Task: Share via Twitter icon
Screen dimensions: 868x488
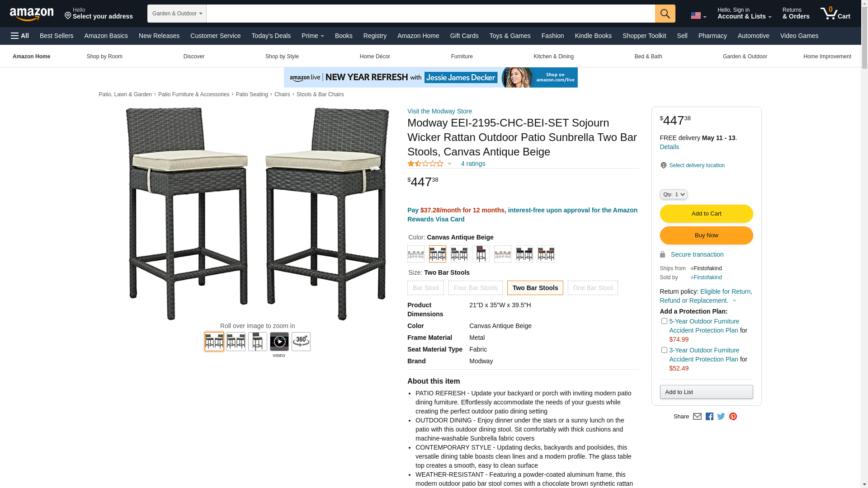Action: pyautogui.click(x=721, y=417)
